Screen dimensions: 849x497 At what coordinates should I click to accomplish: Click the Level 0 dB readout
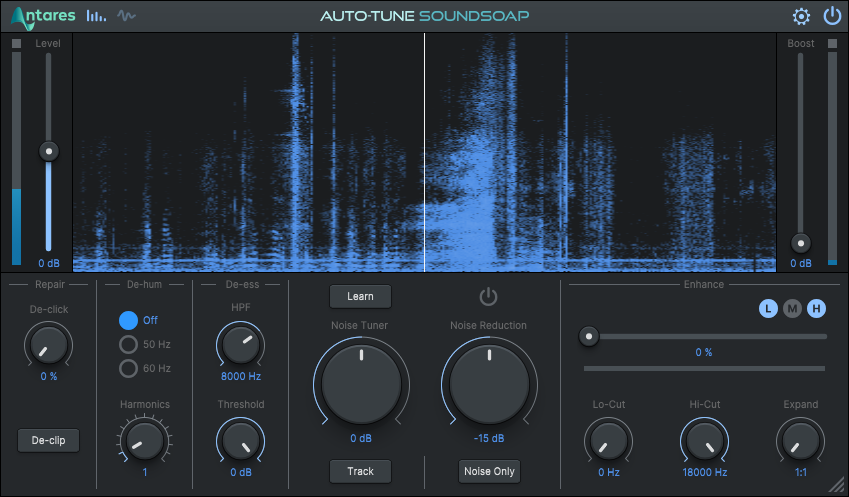(x=49, y=264)
